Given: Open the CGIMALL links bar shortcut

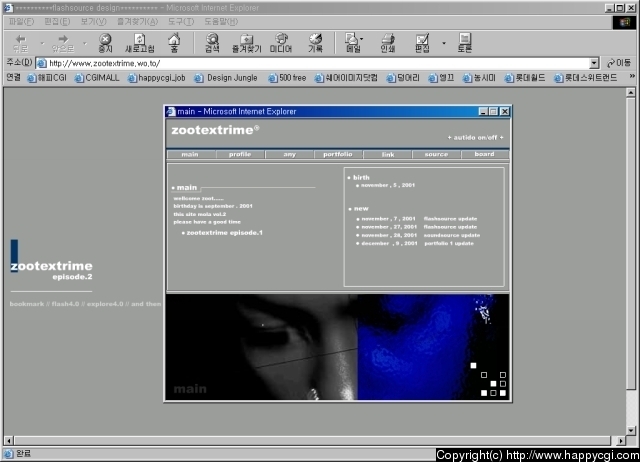Looking at the screenshot, I should [97, 78].
